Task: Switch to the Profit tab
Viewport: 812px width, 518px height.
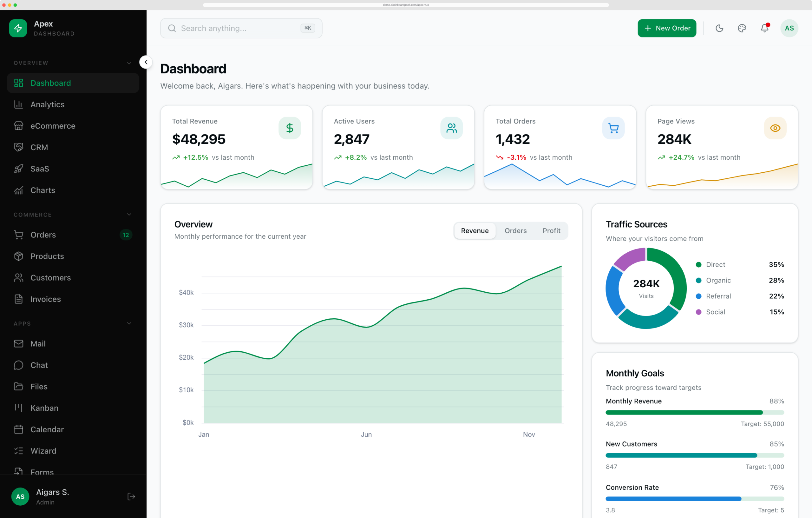Action: [x=551, y=230]
